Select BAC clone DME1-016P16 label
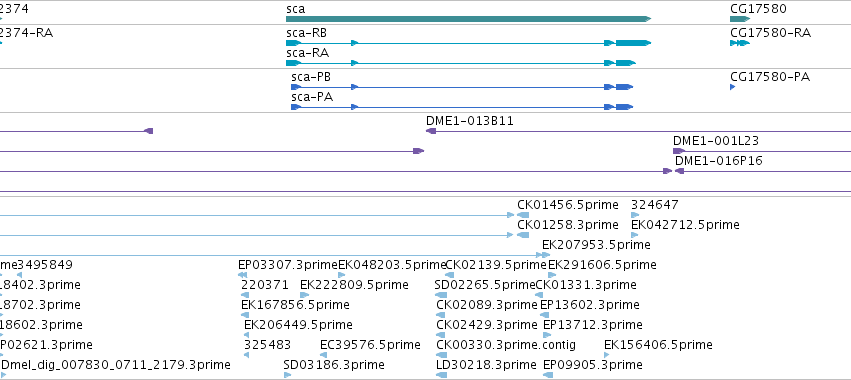851x380 pixels. pyautogui.click(x=719, y=161)
